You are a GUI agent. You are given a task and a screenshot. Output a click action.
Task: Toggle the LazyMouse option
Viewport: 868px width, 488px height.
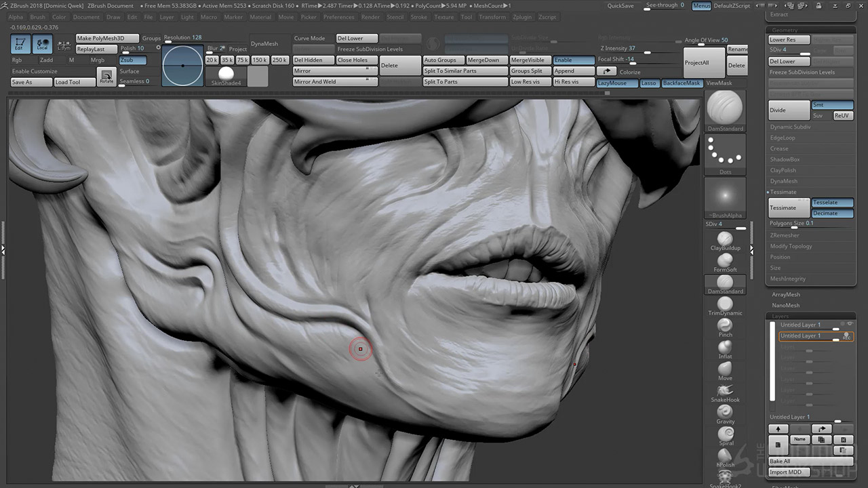[617, 83]
